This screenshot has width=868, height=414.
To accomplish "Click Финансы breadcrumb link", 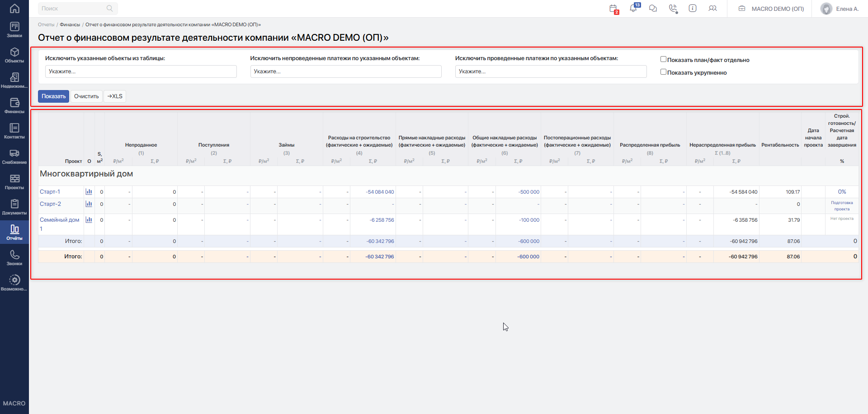I will coord(70,24).
